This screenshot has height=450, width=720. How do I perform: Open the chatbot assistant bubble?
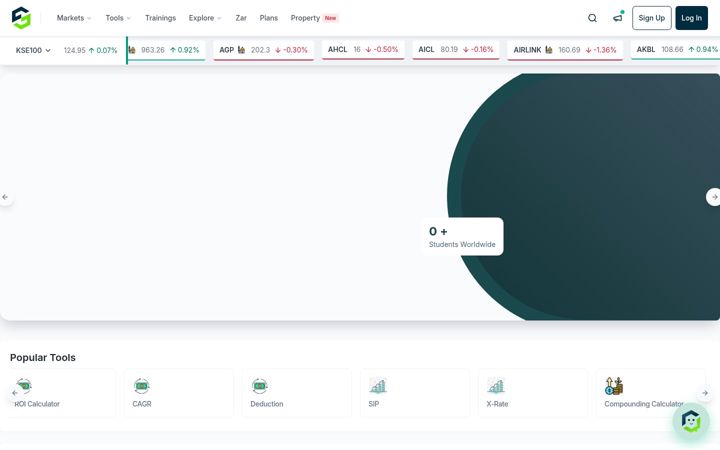691,420
